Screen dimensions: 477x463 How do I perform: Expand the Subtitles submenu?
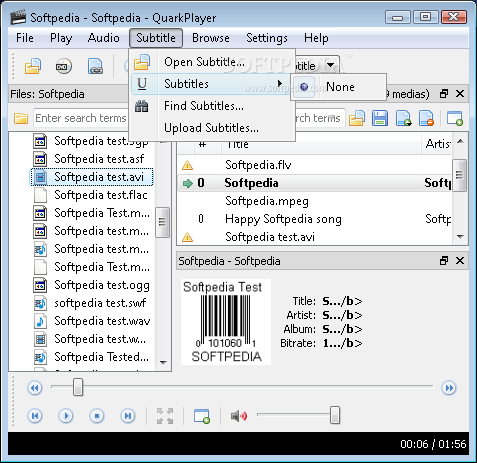[212, 84]
